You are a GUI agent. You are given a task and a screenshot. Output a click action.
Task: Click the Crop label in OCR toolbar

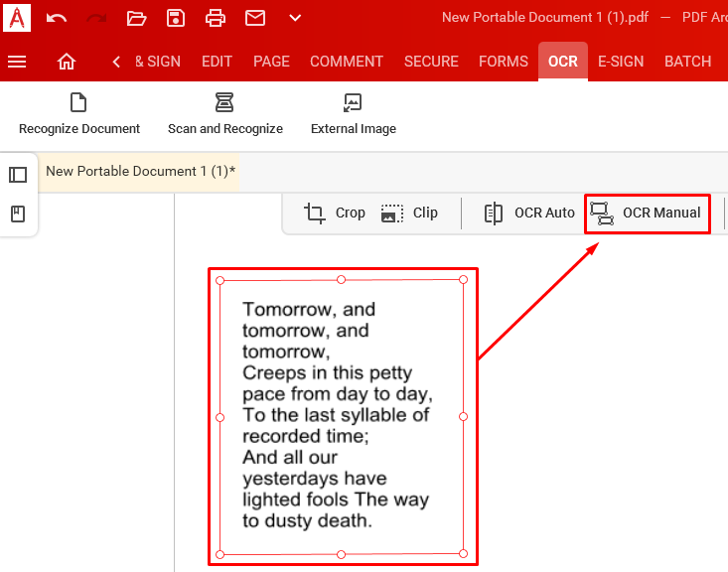[350, 214]
